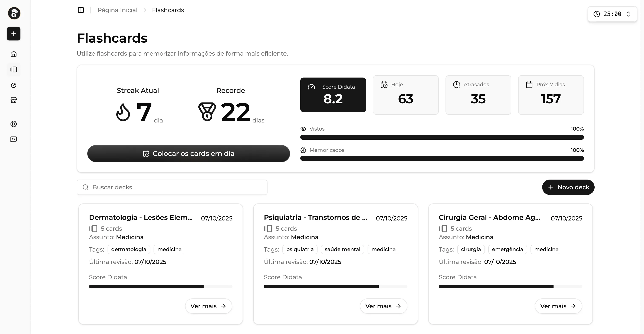This screenshot has height=334, width=644.
Task: Open the flashcards icon in sidebar
Action: coord(13,69)
